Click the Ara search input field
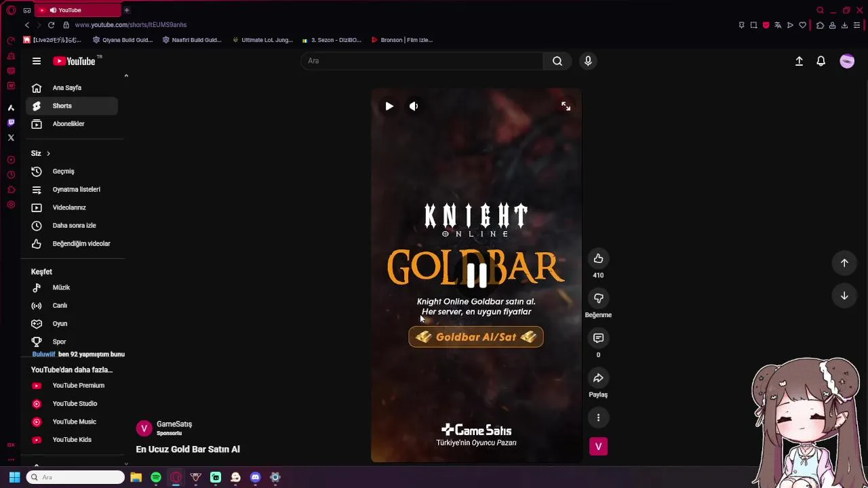The width and height of the screenshot is (868, 488). (422, 61)
